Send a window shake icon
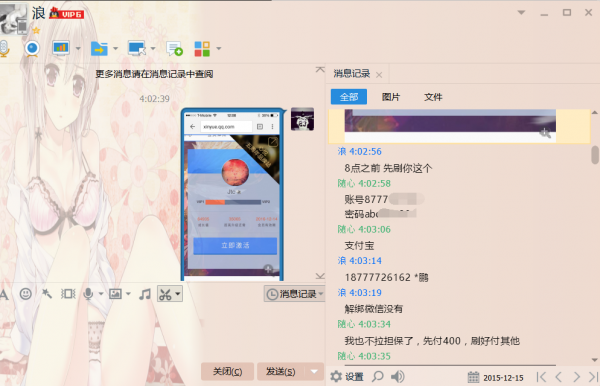The height and width of the screenshot is (386, 600). point(68,294)
